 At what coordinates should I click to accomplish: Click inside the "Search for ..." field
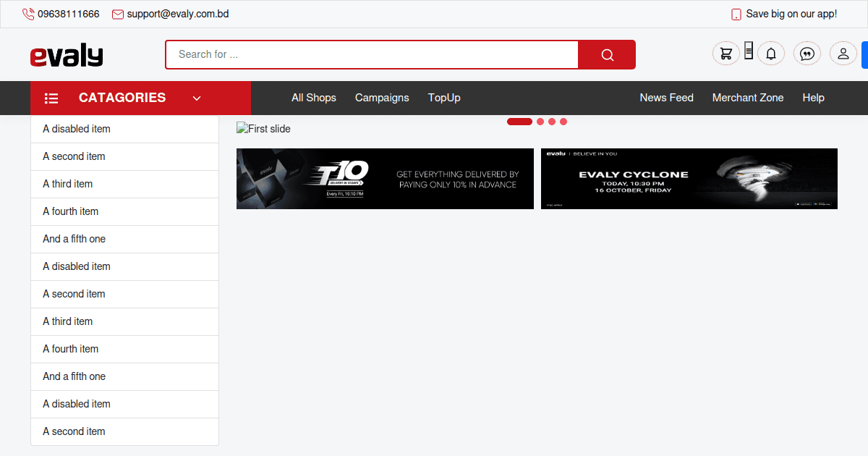tap(372, 54)
